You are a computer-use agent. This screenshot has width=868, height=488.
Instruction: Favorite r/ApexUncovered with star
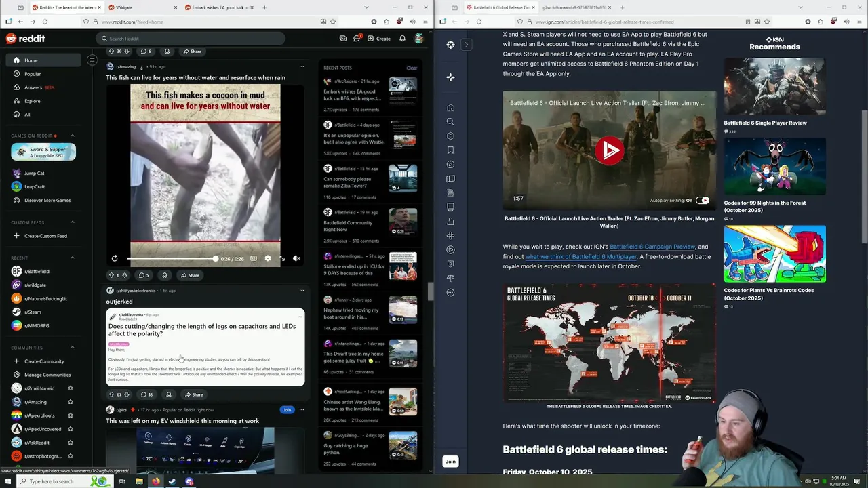click(71, 429)
